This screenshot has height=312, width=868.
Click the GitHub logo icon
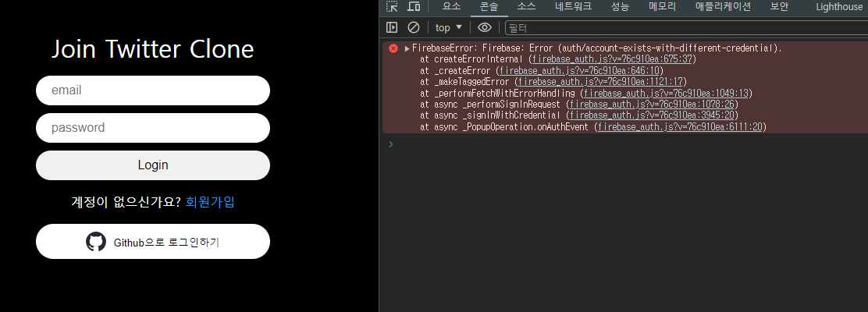96,242
